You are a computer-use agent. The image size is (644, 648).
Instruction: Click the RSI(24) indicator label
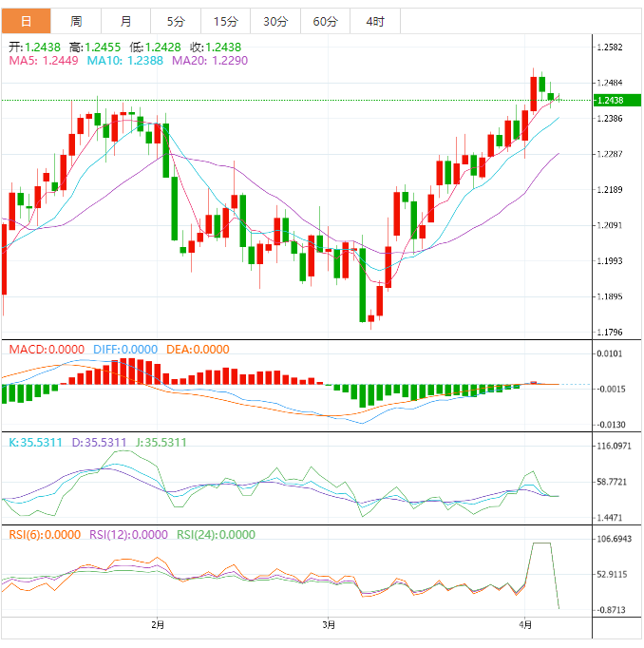217,534
